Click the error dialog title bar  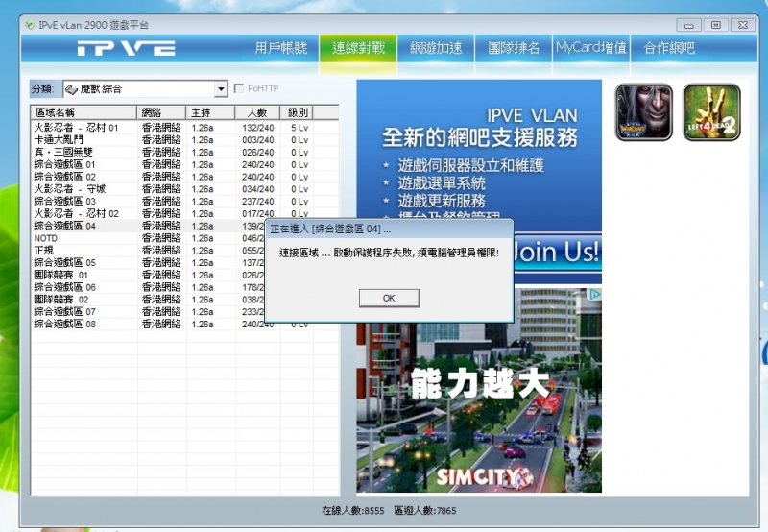[x=390, y=229]
